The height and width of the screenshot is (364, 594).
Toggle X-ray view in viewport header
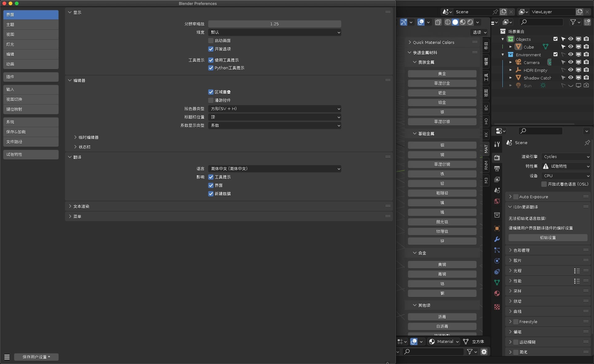438,22
